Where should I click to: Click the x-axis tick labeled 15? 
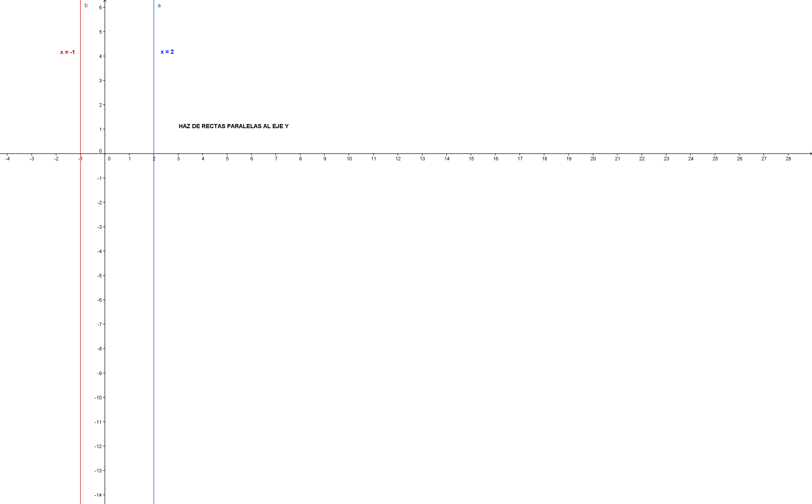click(471, 154)
